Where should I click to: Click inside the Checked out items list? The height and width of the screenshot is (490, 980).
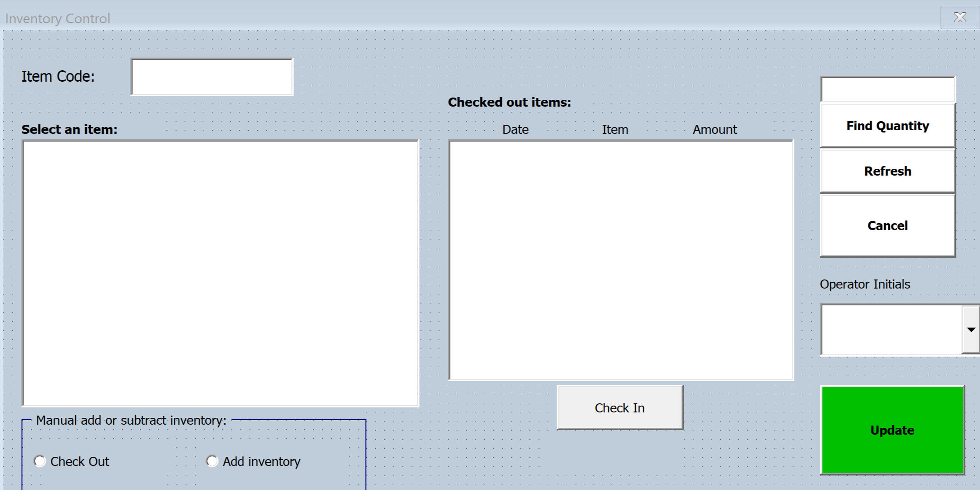(621, 260)
